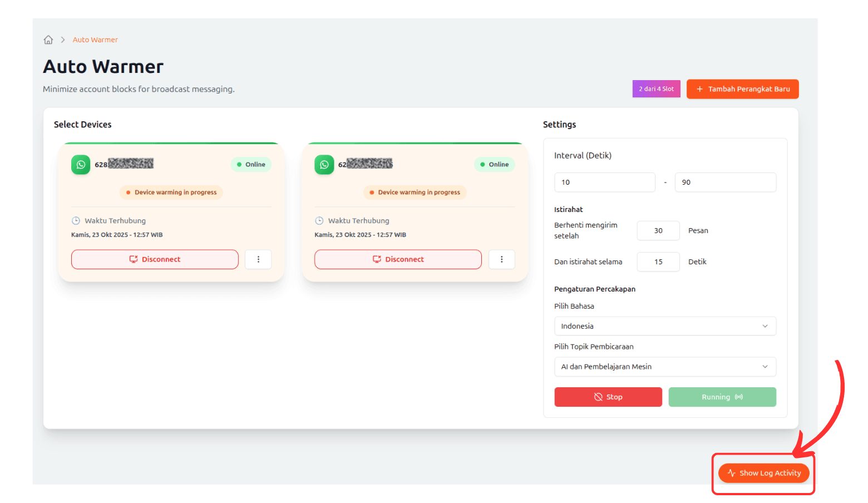Click the second device's WhatsApp icon

[x=324, y=165]
